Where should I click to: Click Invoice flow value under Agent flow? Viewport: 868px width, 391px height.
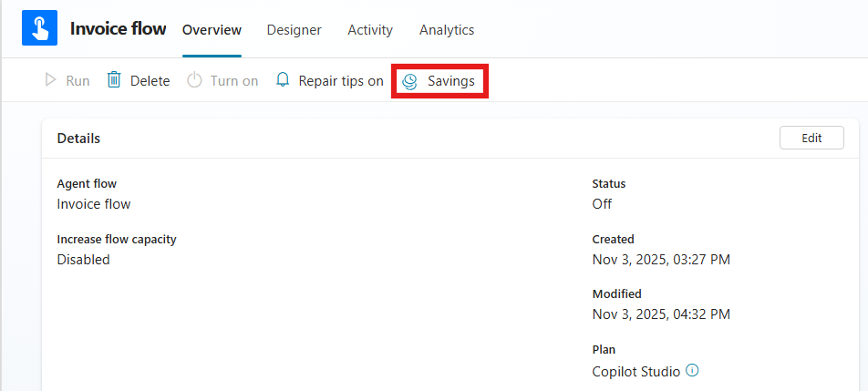tap(94, 204)
